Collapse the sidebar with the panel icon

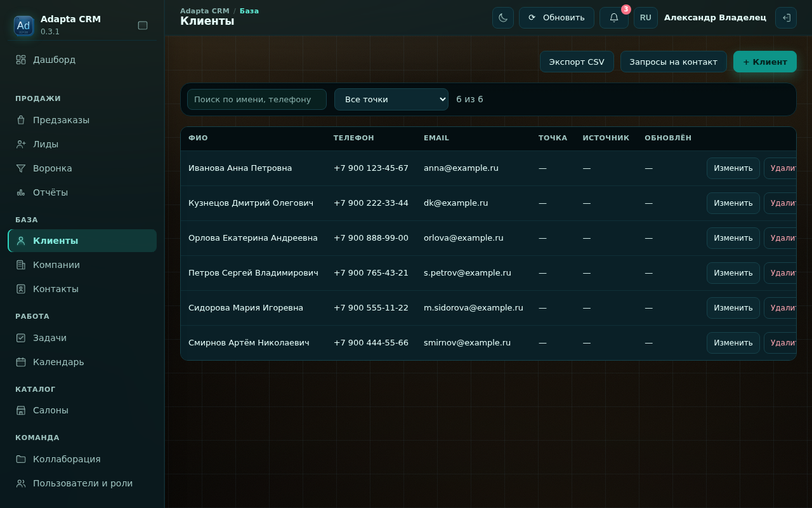(x=143, y=25)
